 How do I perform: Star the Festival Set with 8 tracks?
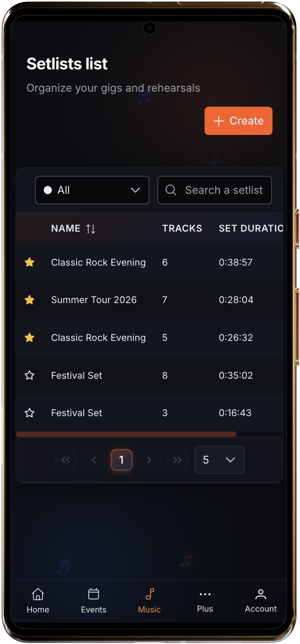click(29, 375)
